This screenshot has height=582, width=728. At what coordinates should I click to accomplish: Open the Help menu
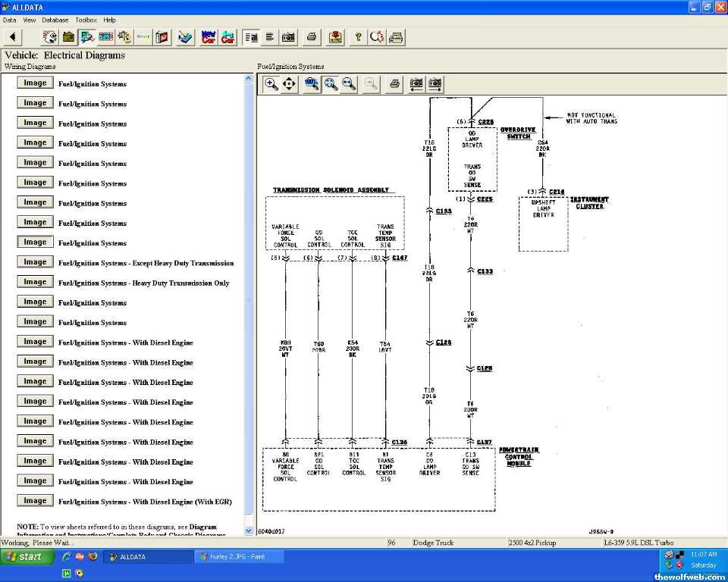pos(109,20)
